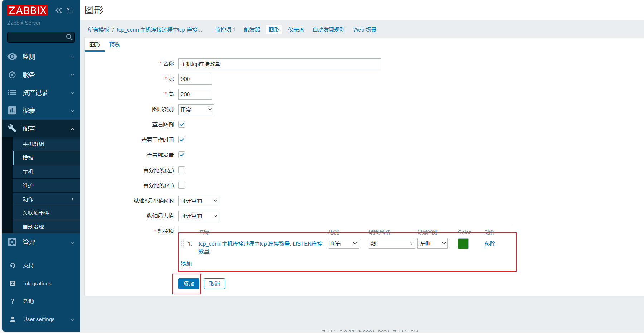The height and width of the screenshot is (333, 644).
Task: Click the green color swatch
Action: (463, 244)
